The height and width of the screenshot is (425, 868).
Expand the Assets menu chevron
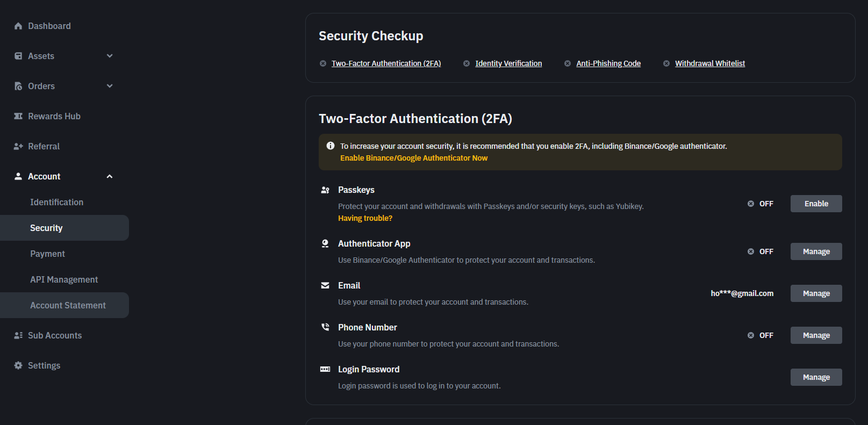click(110, 56)
